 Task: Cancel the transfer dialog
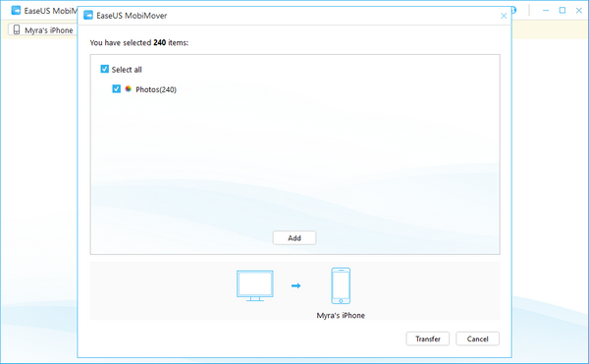click(x=477, y=338)
